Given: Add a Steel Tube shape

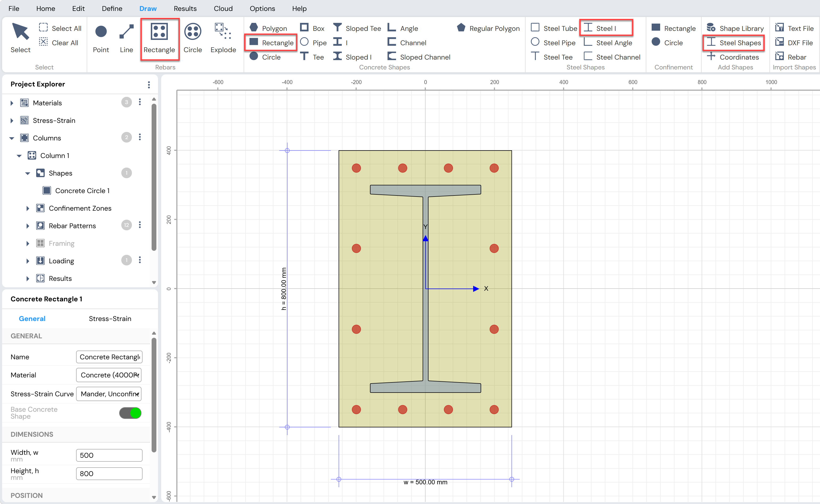Looking at the screenshot, I should [554, 28].
